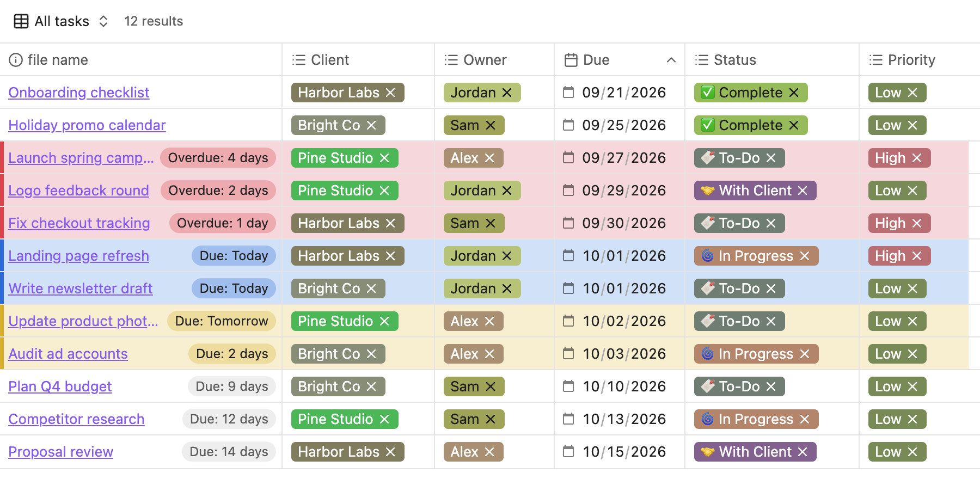This screenshot has height=479, width=980.
Task: Click the Due: 12 days badge
Action: point(229,419)
